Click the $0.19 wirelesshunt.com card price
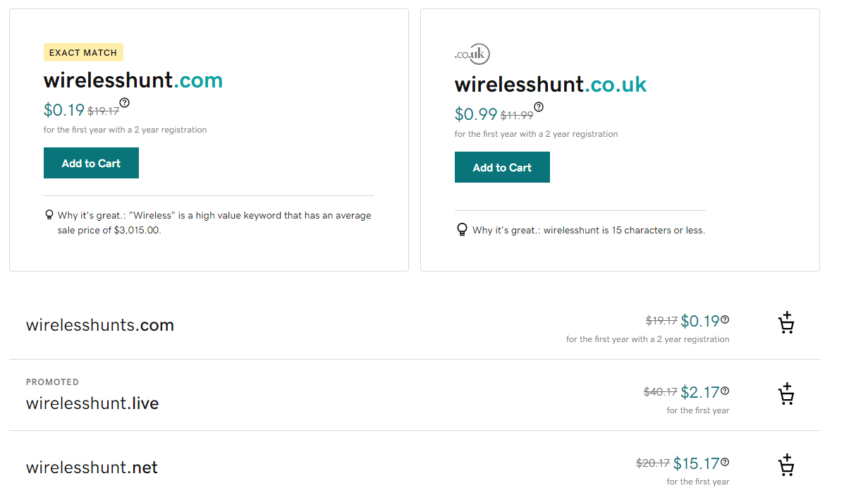Image resolution: width=868 pixels, height=500 pixels. (64, 110)
